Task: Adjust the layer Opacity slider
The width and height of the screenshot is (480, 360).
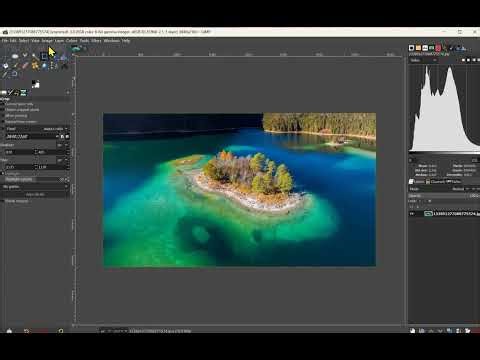Action: tap(444, 196)
